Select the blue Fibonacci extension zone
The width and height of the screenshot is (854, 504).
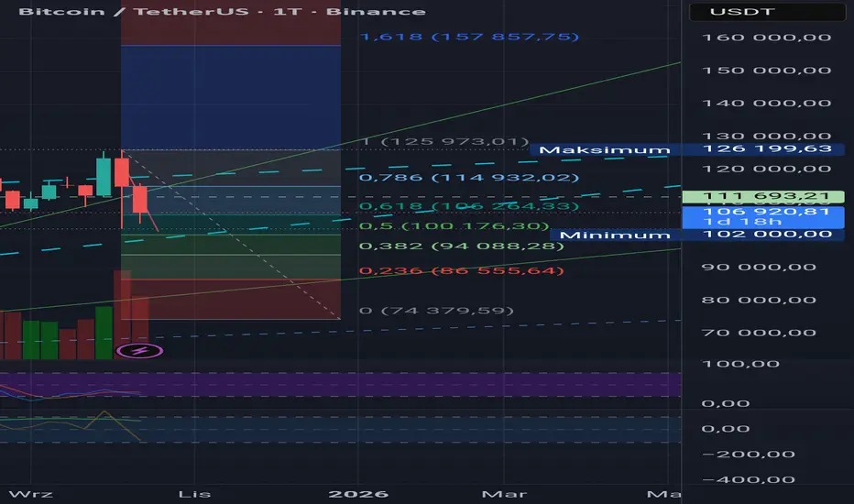tap(230, 97)
